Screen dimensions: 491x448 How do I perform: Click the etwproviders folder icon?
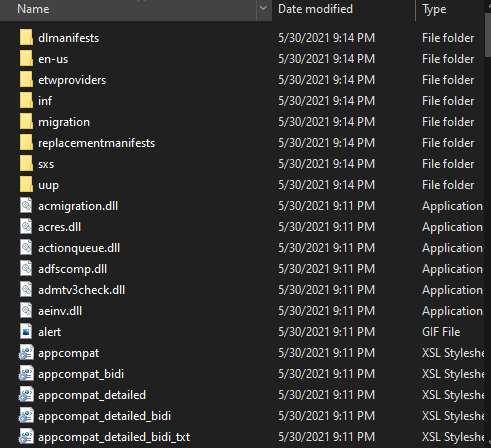pos(26,79)
